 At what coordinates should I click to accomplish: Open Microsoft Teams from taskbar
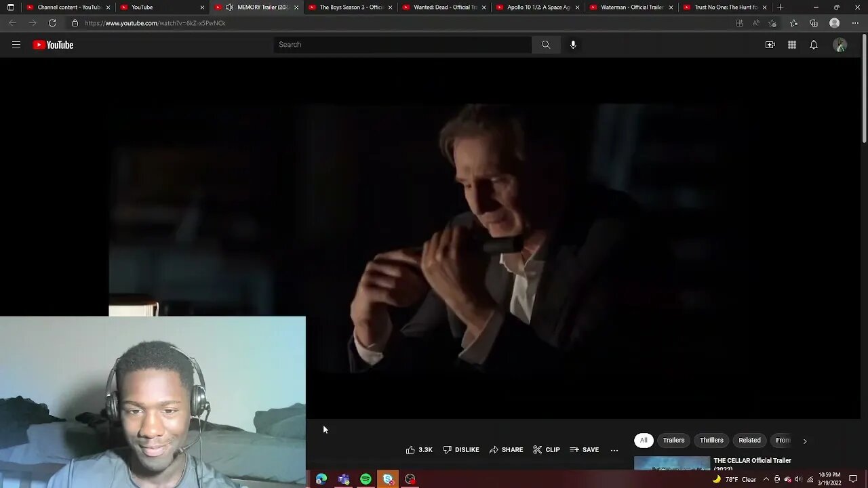(x=343, y=479)
